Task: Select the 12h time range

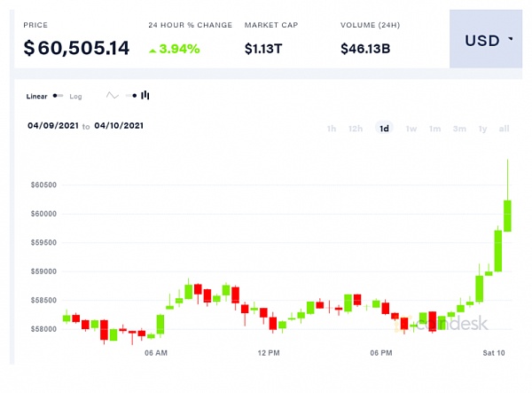Action: point(356,129)
